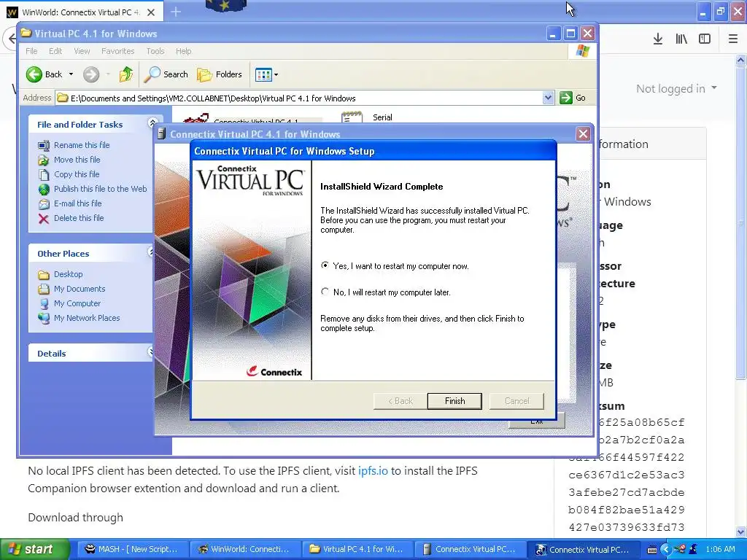
Task: Click the browser page vertical scrollbar
Action: click(741, 222)
